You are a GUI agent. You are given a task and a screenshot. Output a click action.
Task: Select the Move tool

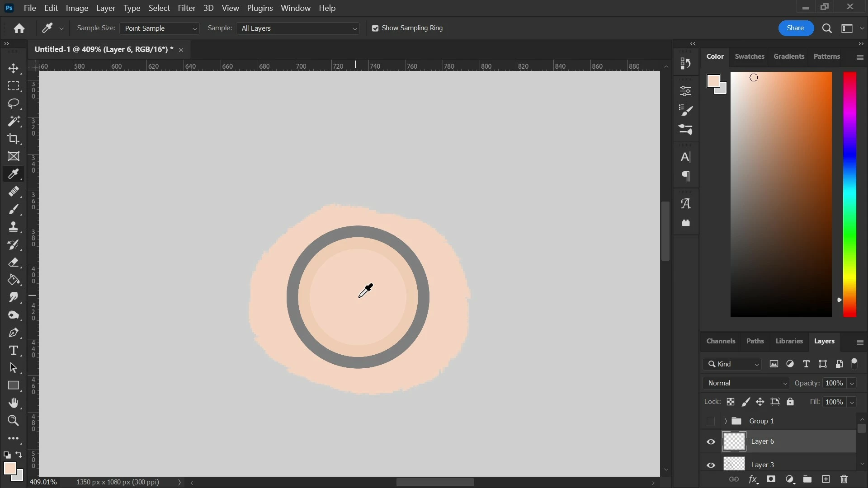point(14,68)
